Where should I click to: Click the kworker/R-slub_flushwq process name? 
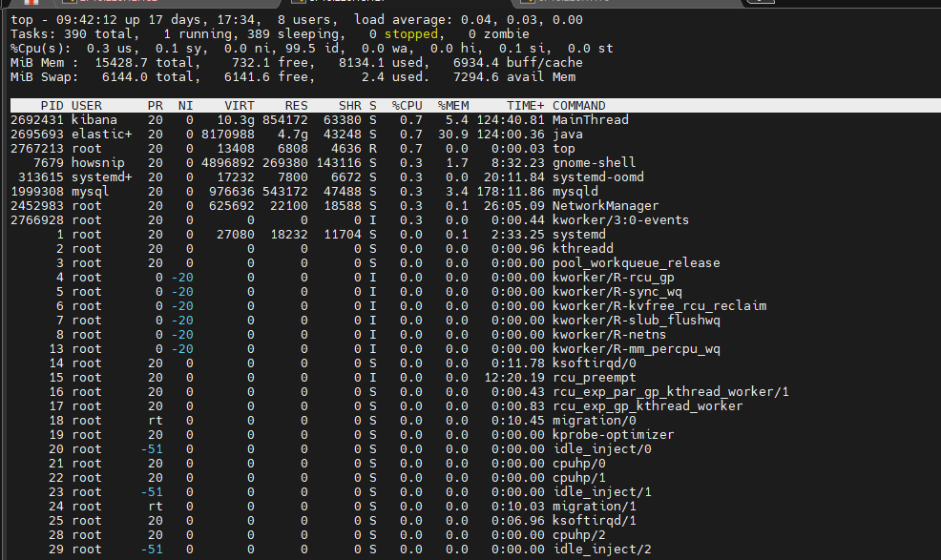pyautogui.click(x=637, y=321)
